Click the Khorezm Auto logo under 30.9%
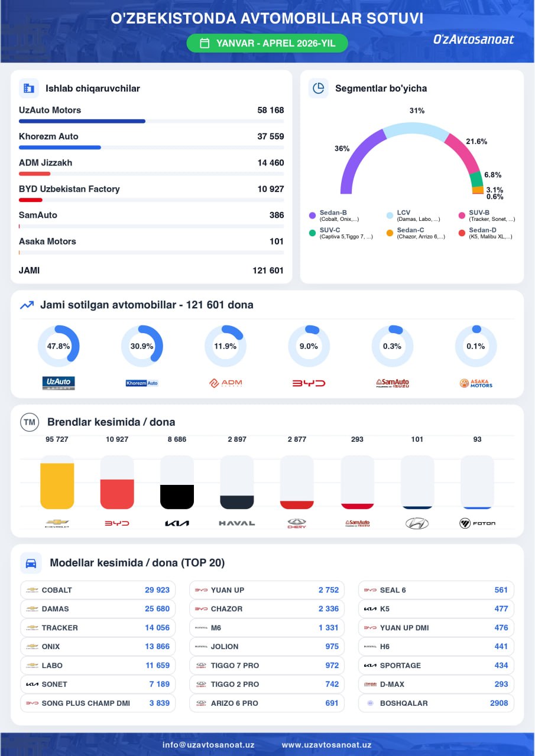 [142, 383]
